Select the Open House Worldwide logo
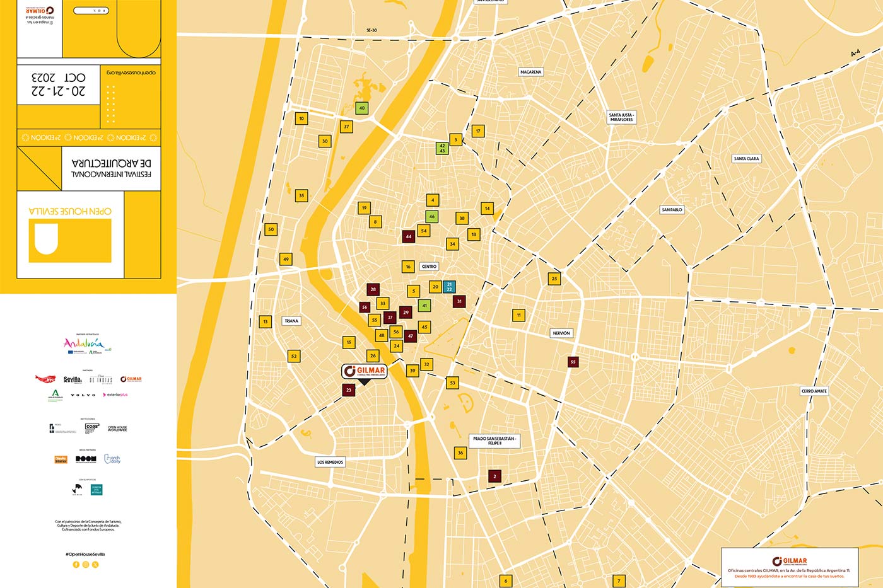This screenshot has height=588, width=883. point(117,429)
